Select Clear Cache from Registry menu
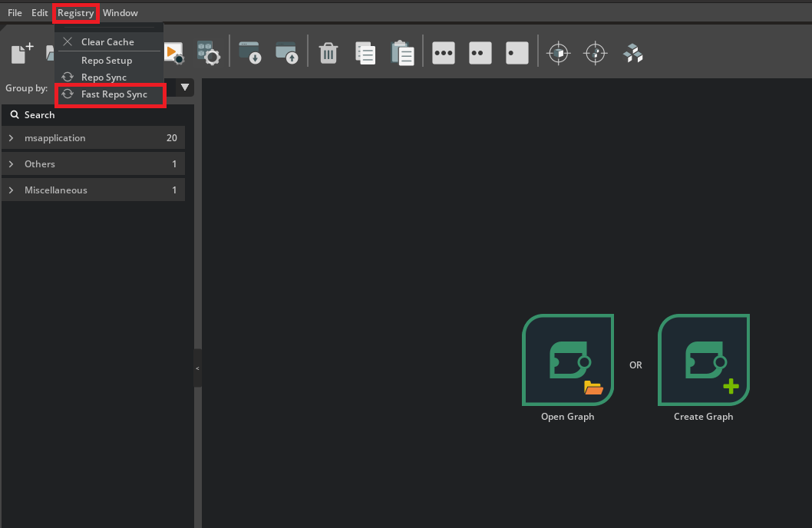Image resolution: width=812 pixels, height=528 pixels. (109, 42)
